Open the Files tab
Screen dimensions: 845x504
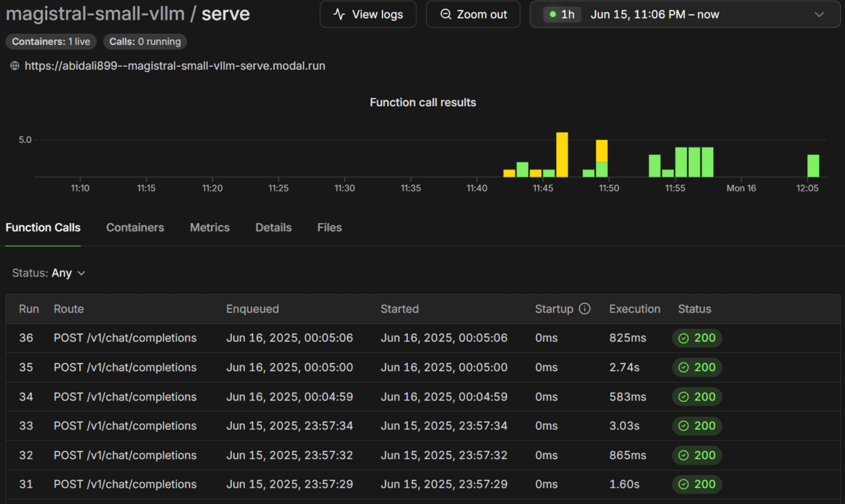click(x=330, y=227)
